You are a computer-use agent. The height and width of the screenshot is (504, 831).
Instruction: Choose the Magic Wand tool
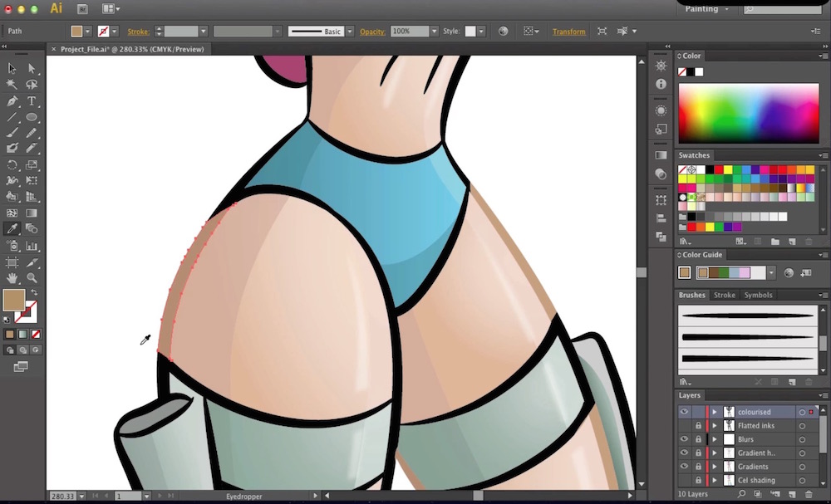point(12,84)
